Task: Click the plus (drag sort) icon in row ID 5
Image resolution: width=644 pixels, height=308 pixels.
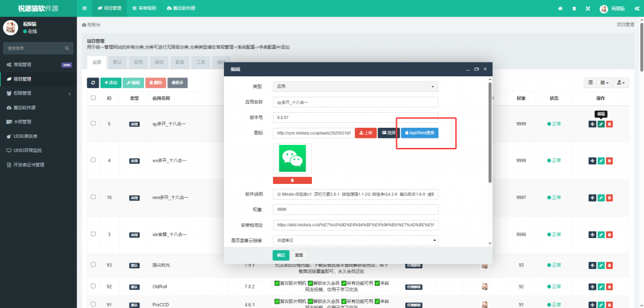Action: pos(592,124)
